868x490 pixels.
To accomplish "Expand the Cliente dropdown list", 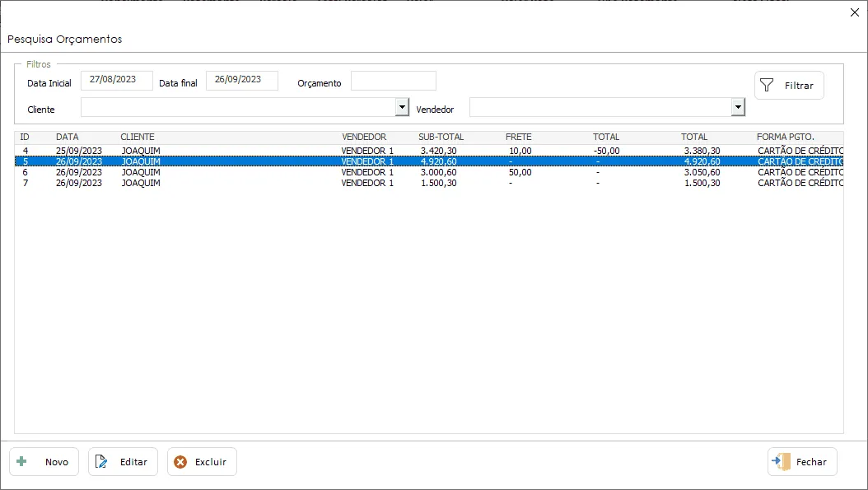I will pyautogui.click(x=403, y=107).
